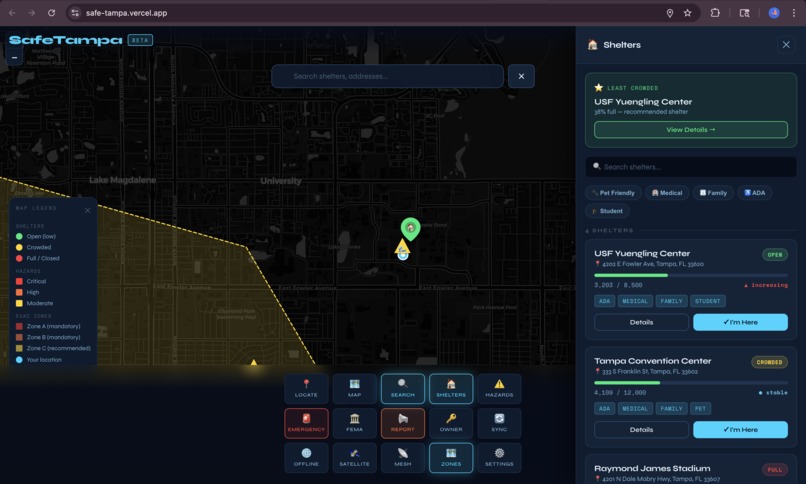The height and width of the screenshot is (484, 806).
Task: Click the Raymond James Stadium shelter title
Action: (652, 468)
